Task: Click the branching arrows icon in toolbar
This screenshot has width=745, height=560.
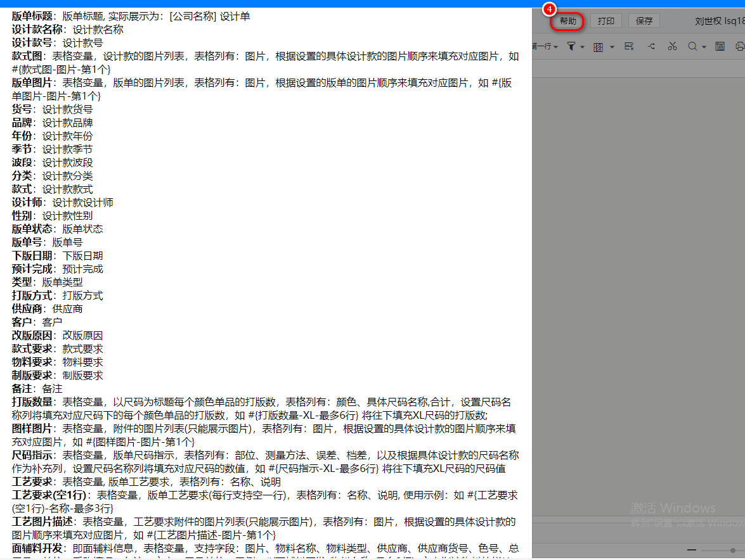Action: (651, 46)
